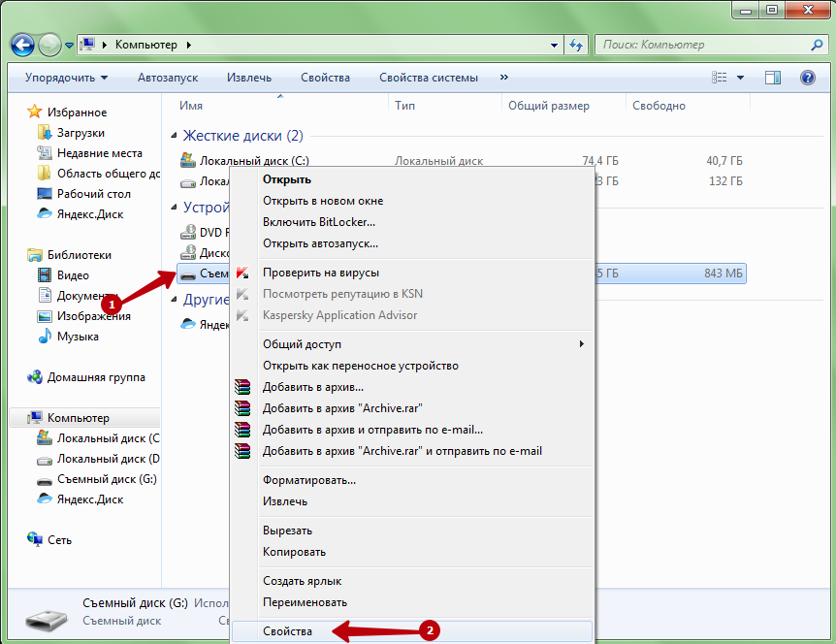Screen dimensions: 836x644
Task: Open the Упорядочить dropdown menu
Action: point(66,78)
